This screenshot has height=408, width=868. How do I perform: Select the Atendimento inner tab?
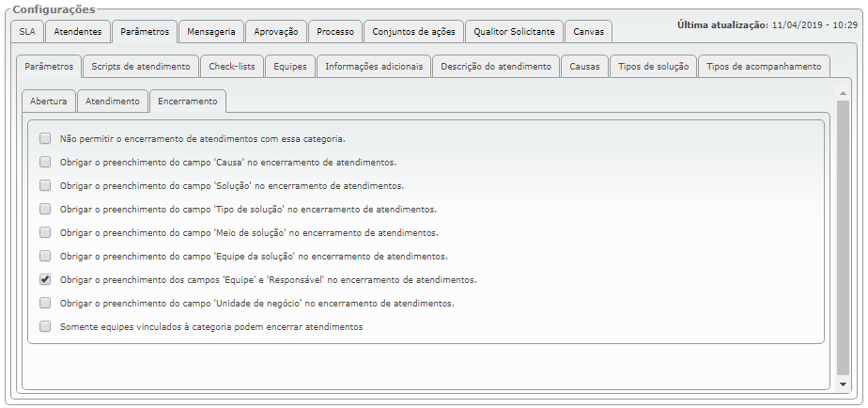tap(113, 101)
